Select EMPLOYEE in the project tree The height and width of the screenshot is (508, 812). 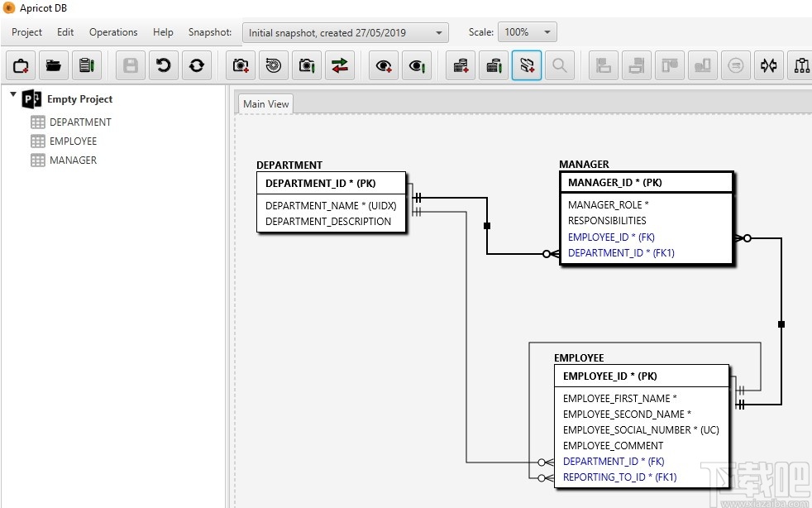[73, 141]
